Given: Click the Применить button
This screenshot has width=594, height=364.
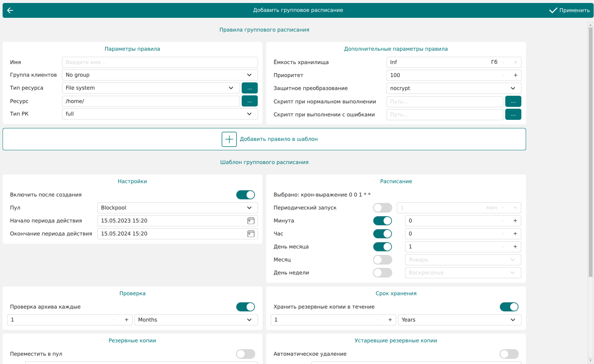Looking at the screenshot, I should (x=569, y=10).
